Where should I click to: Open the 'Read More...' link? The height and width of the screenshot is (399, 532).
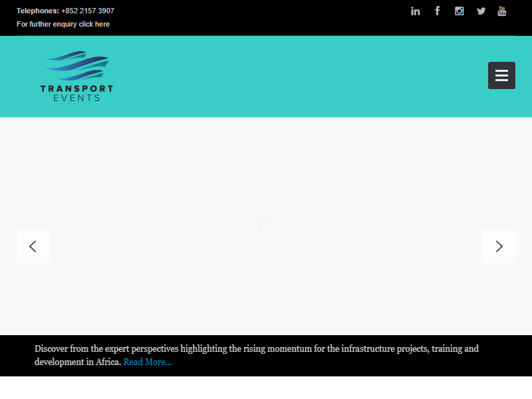(x=148, y=362)
